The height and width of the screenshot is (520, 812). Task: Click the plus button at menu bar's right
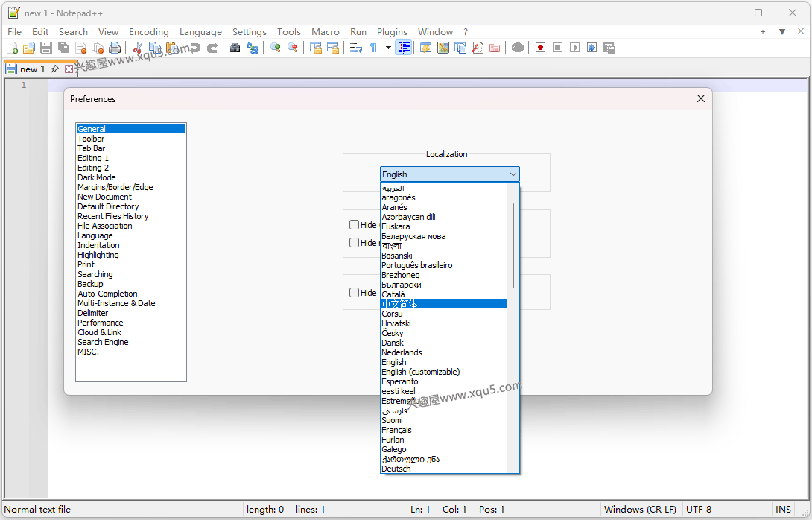(x=763, y=32)
